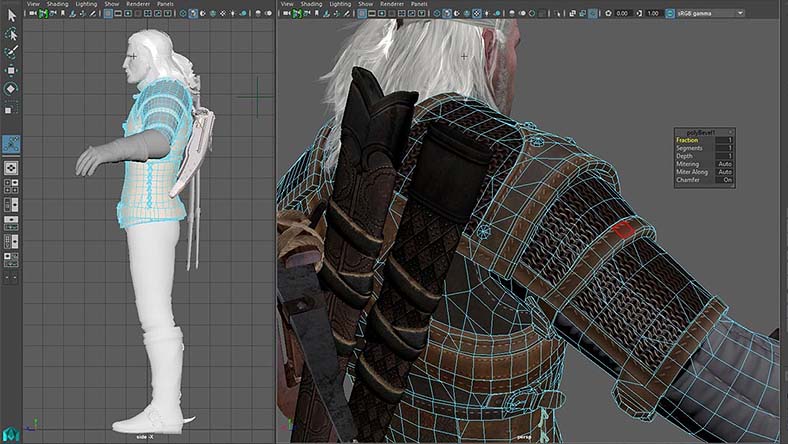Screen dimensions: 788x444
Task: Activate the Move tool in toolbox
Action: point(11,70)
